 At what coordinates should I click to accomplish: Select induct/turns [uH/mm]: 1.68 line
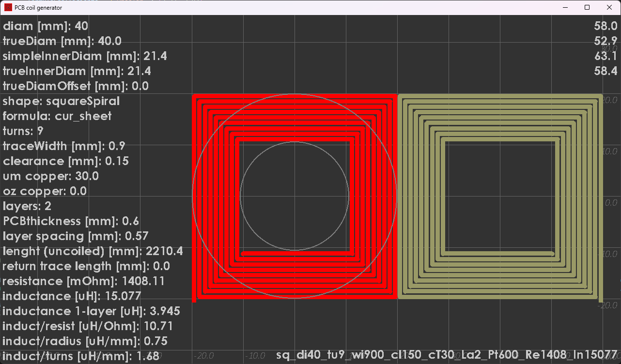coord(81,356)
